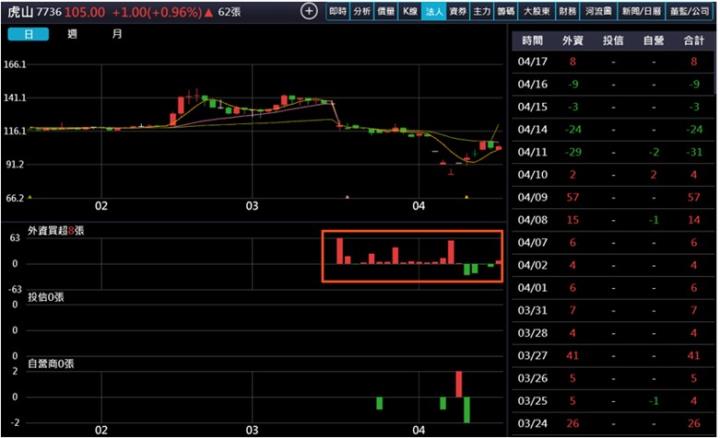Open the 資券 tab
Screen dimensions: 720x438
coord(458,11)
